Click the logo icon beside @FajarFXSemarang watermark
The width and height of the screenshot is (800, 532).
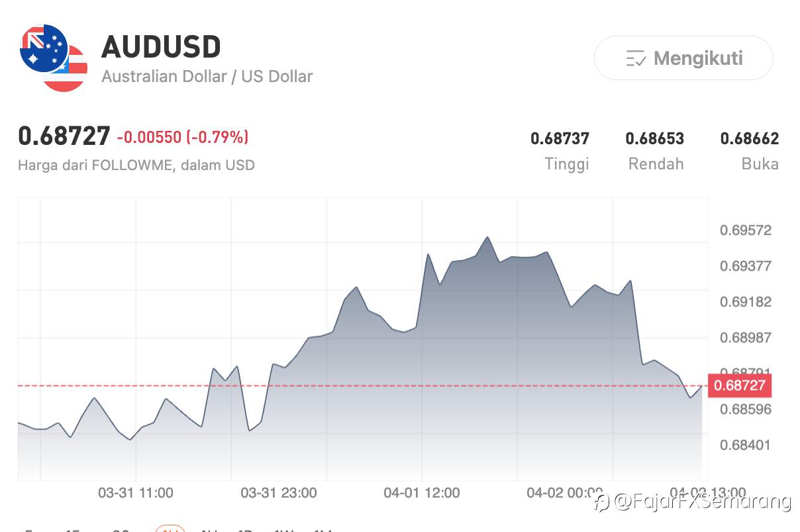[x=602, y=502]
